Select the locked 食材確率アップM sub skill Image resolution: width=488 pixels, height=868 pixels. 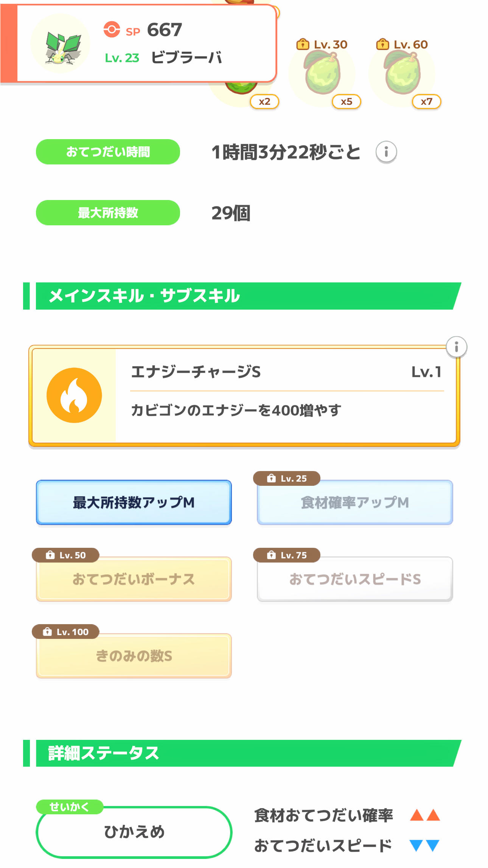355,502
